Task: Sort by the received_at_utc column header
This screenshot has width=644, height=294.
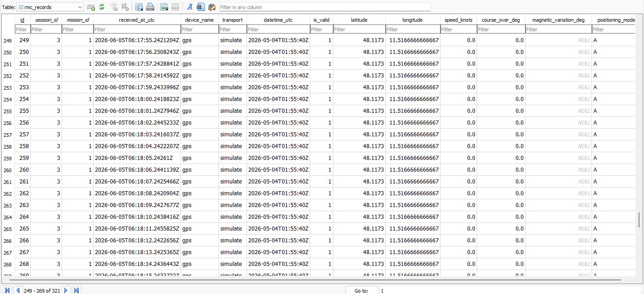Action: pyautogui.click(x=137, y=20)
